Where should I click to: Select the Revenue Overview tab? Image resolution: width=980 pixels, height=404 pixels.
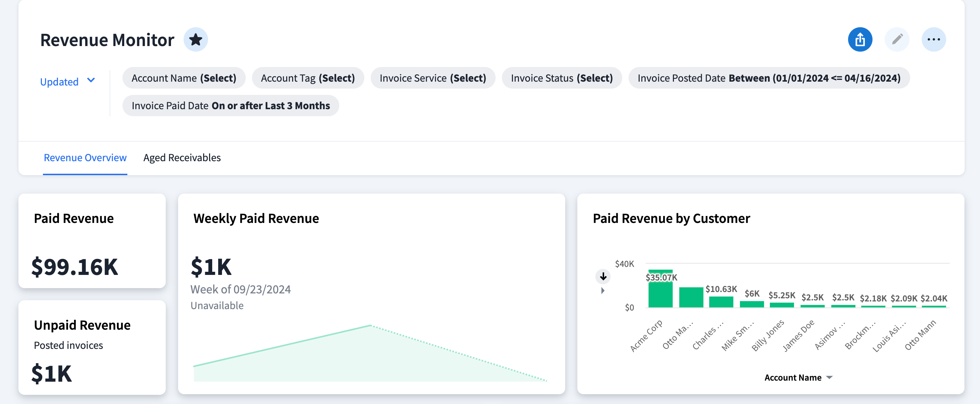point(85,157)
